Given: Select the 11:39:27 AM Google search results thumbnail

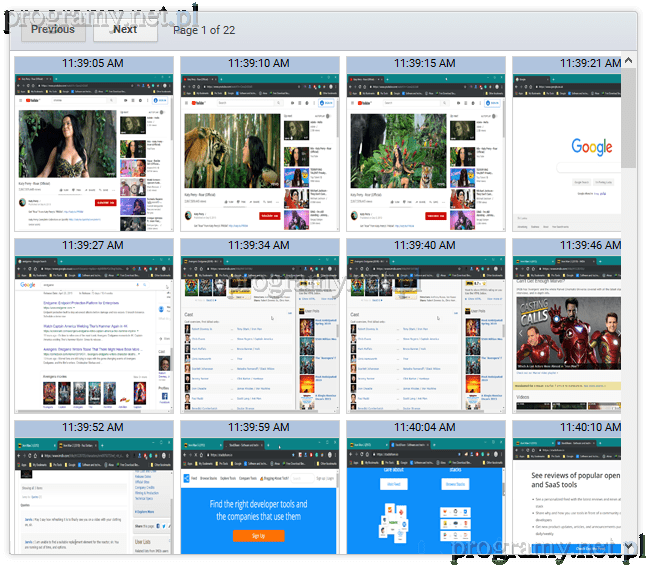Looking at the screenshot, I should (93, 333).
